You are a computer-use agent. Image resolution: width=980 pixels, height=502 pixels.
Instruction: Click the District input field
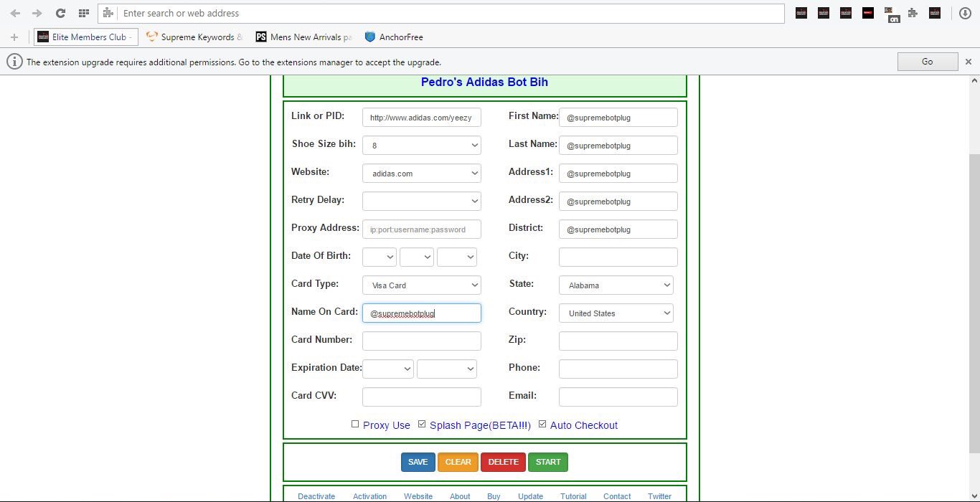pyautogui.click(x=618, y=229)
